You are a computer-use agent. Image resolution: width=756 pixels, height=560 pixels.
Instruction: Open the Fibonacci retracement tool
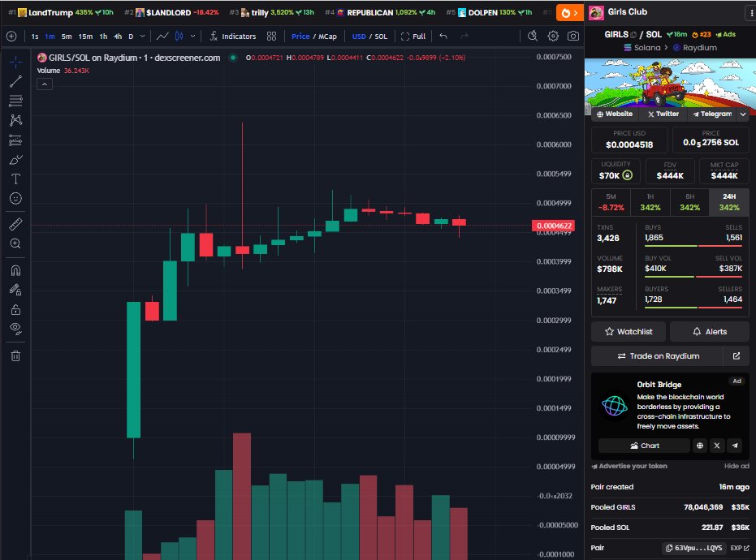[x=15, y=101]
